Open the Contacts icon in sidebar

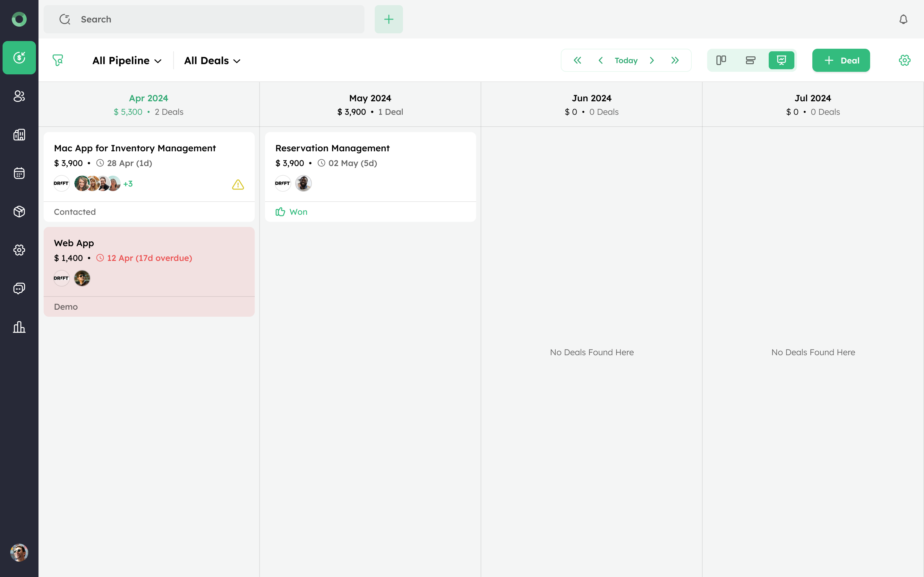click(19, 96)
